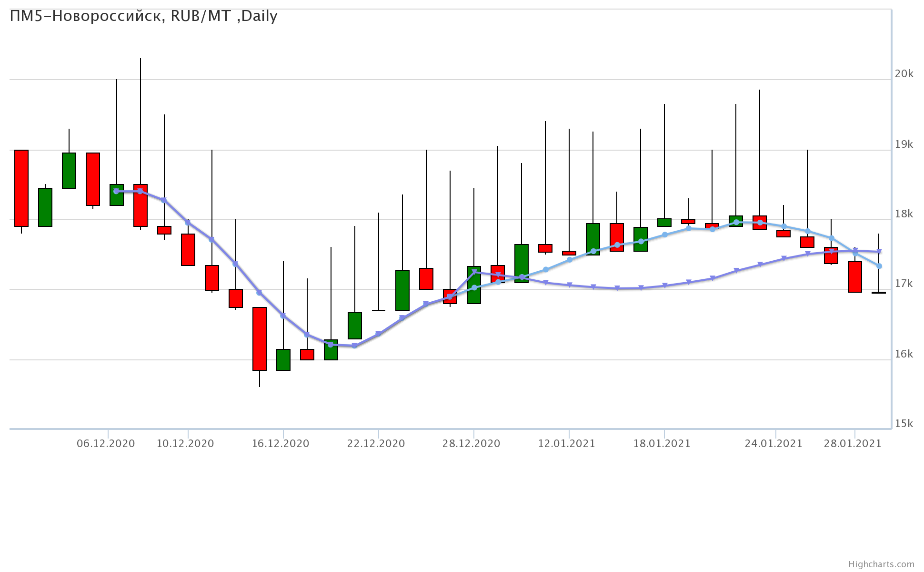Click the first moving-average marker on the left

(x=116, y=191)
